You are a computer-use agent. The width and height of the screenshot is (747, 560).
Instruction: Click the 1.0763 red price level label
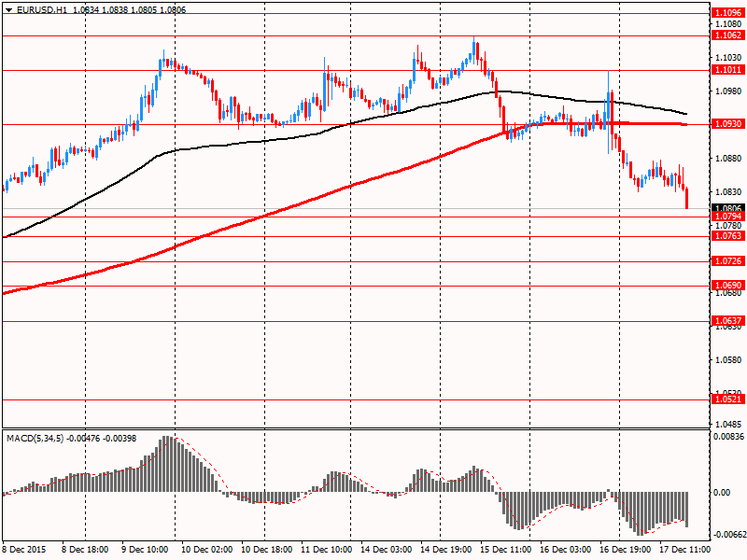click(728, 236)
